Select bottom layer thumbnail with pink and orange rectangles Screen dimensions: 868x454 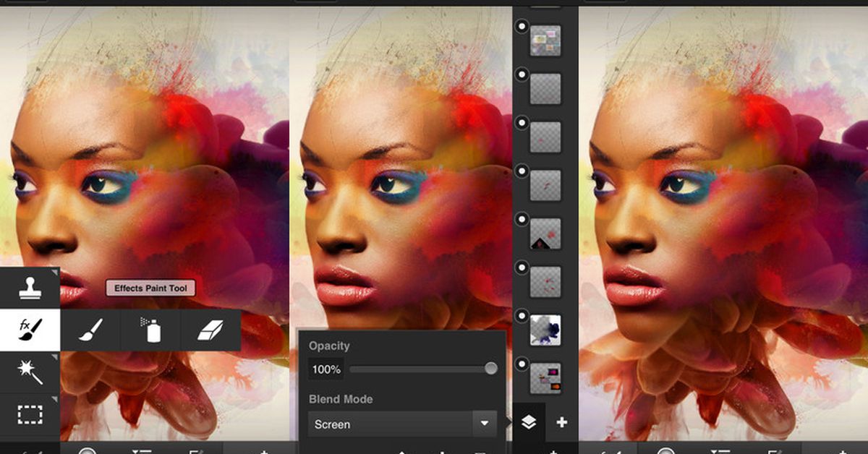pos(545,378)
